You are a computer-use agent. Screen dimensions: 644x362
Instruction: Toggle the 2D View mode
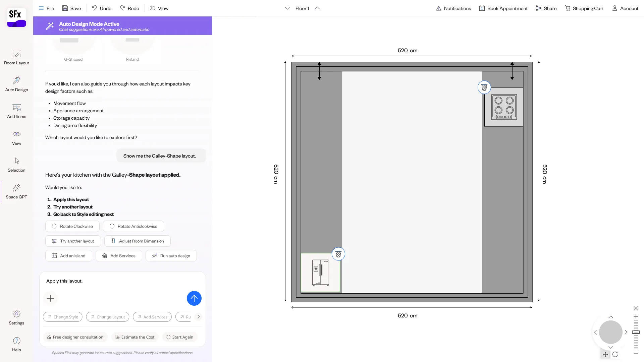[159, 8]
